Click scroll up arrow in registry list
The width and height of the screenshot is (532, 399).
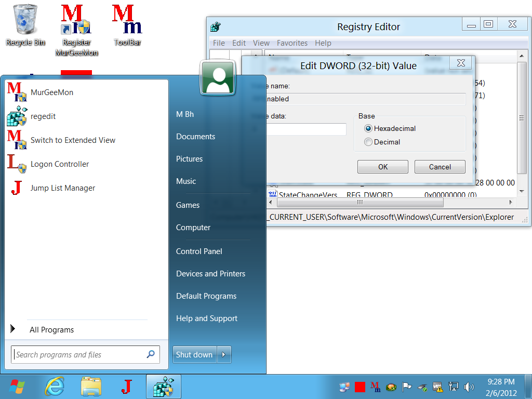pos(522,56)
